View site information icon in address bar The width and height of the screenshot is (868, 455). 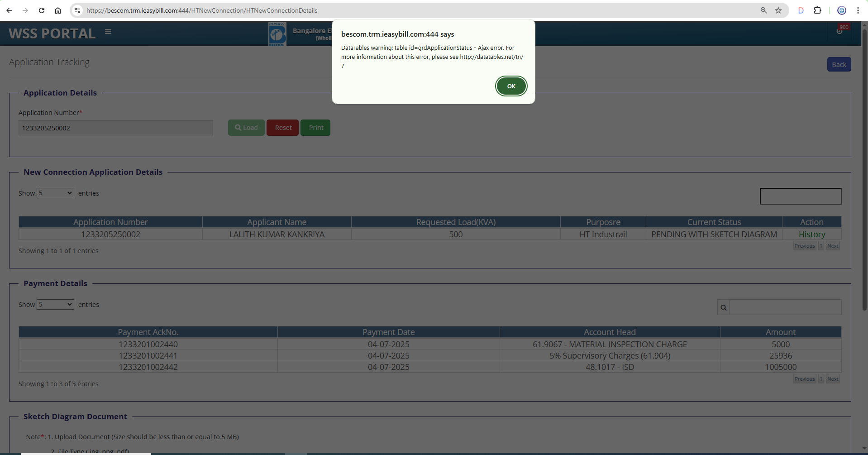coord(77,10)
